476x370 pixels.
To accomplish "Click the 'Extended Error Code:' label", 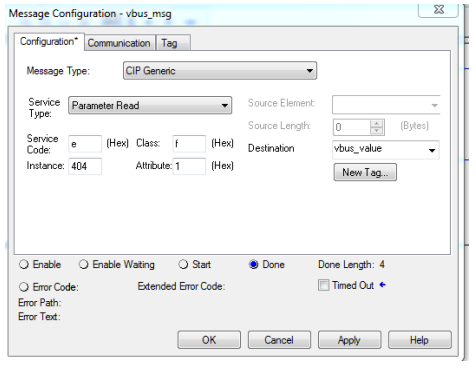I will [x=181, y=286].
